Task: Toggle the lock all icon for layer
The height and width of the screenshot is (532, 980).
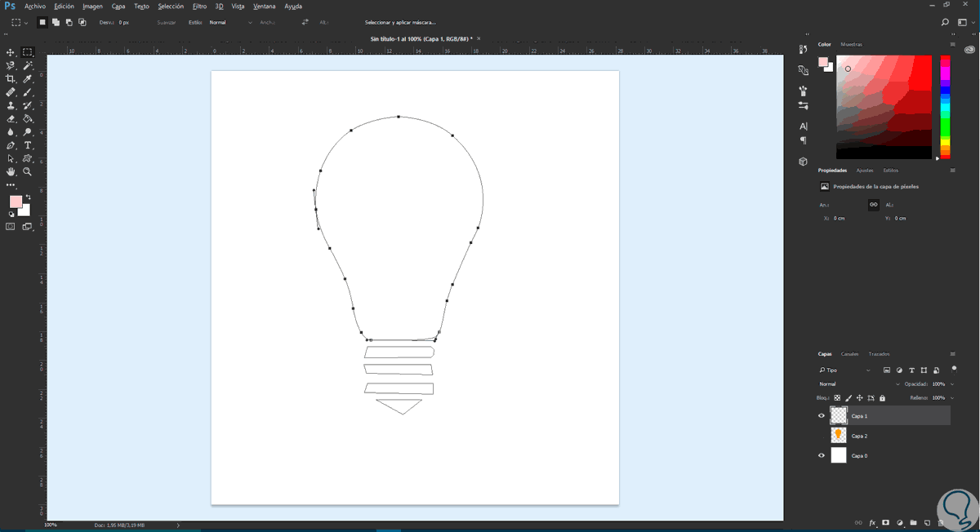Action: 882,398
